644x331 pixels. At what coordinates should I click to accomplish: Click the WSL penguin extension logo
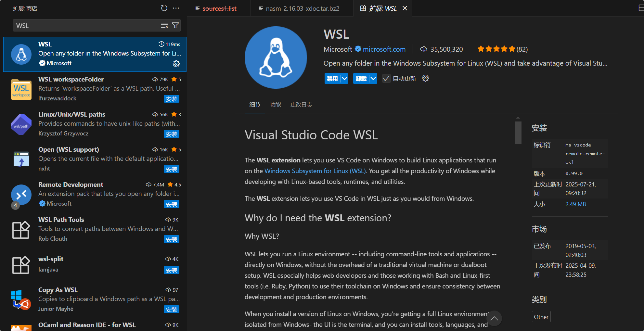276,57
